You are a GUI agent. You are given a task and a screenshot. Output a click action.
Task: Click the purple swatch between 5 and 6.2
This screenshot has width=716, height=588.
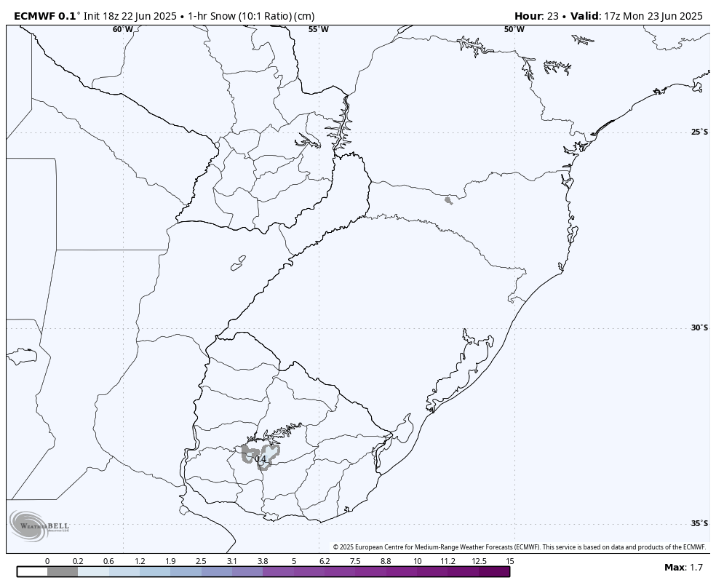click(309, 571)
